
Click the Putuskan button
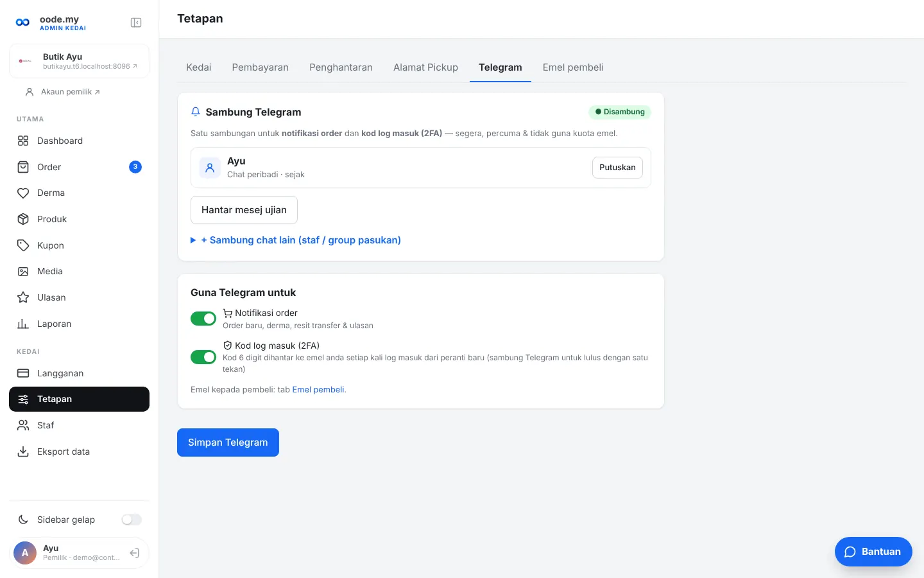click(617, 168)
